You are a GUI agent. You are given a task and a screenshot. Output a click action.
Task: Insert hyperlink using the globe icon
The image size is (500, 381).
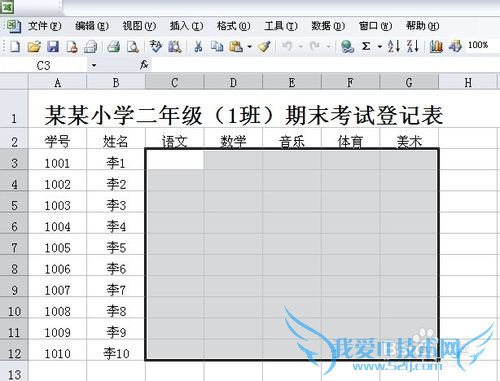tap(347, 46)
